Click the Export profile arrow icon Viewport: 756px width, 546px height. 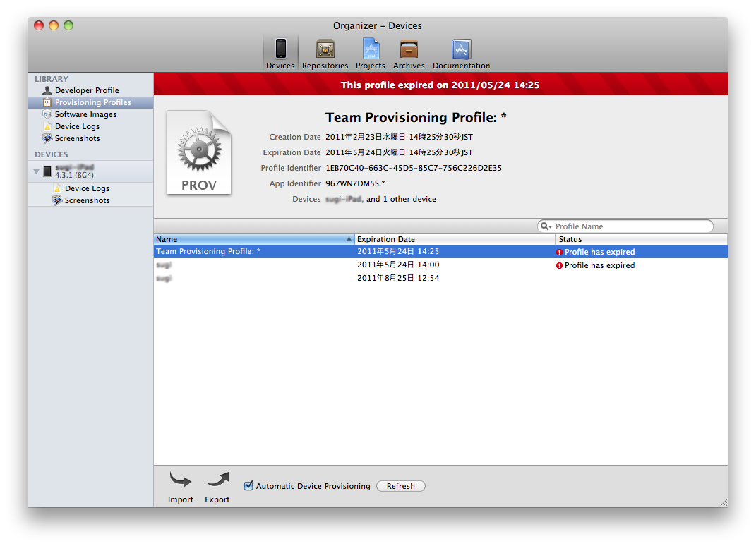[217, 481]
